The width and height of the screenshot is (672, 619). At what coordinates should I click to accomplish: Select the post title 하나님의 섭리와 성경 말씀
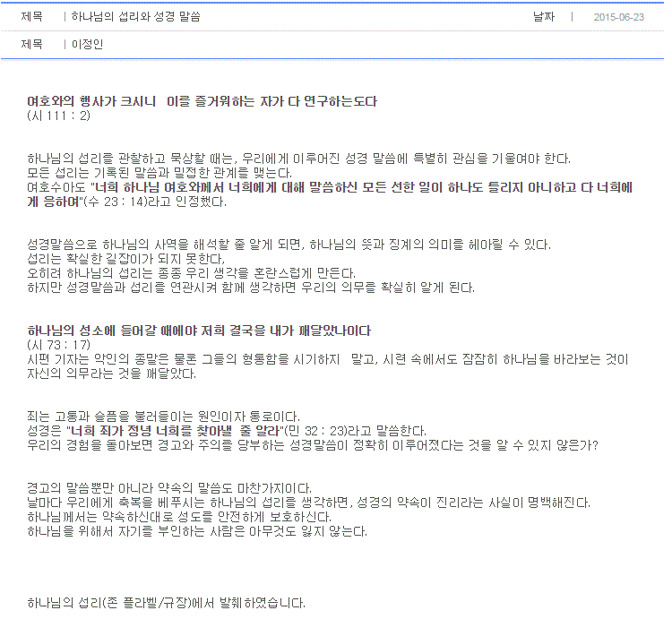point(136,17)
